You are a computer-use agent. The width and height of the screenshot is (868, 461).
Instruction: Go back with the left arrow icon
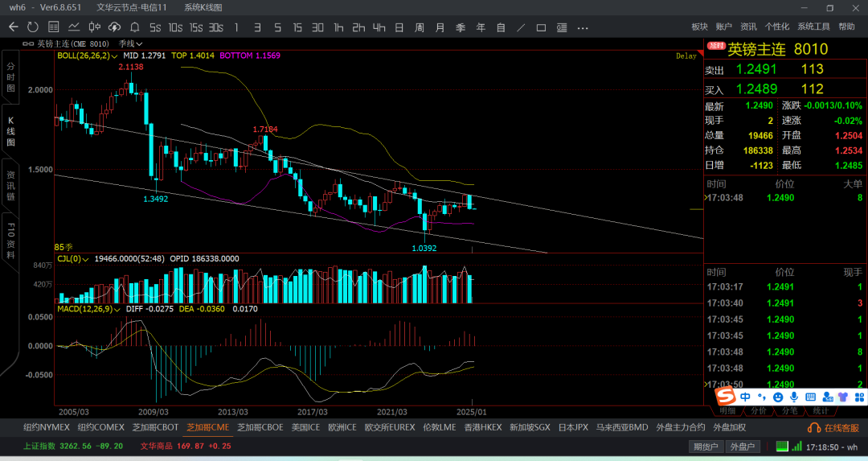point(14,27)
